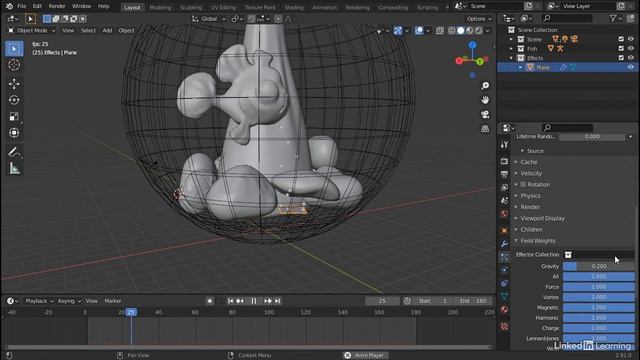Open the Particles properties tab
This screenshot has width=640, height=360.
[504, 257]
